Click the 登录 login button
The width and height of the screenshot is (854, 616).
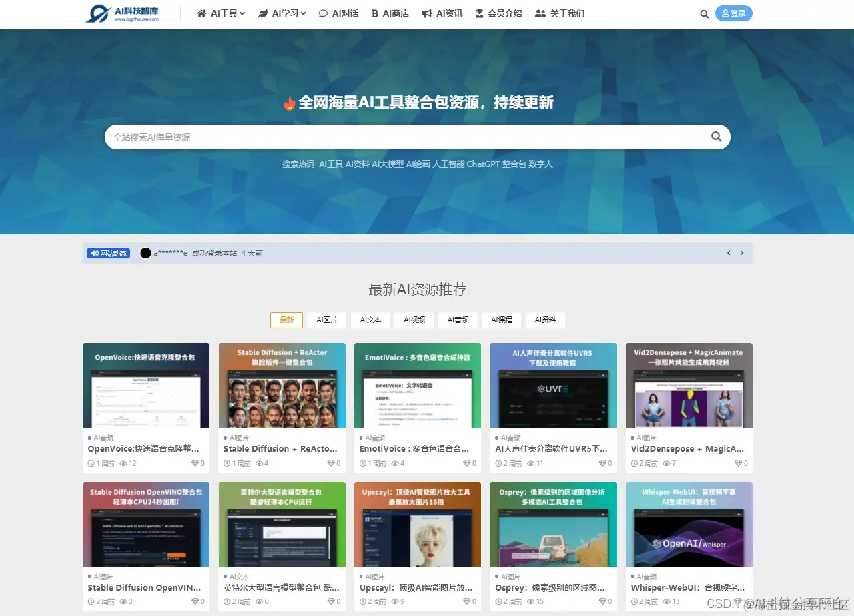click(734, 13)
